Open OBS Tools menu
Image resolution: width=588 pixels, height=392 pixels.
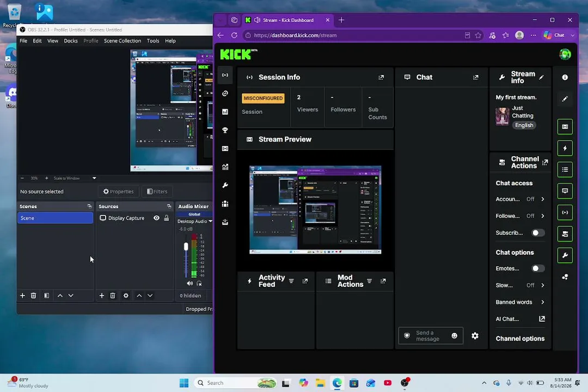tap(152, 41)
